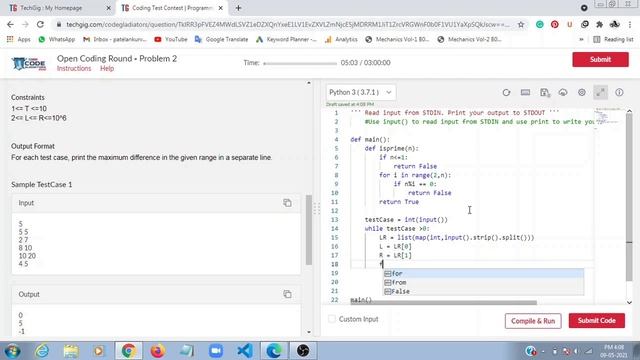Switch to the TechGig My Homepage tab
Screen dimensions: 640x360
(x=60, y=8)
